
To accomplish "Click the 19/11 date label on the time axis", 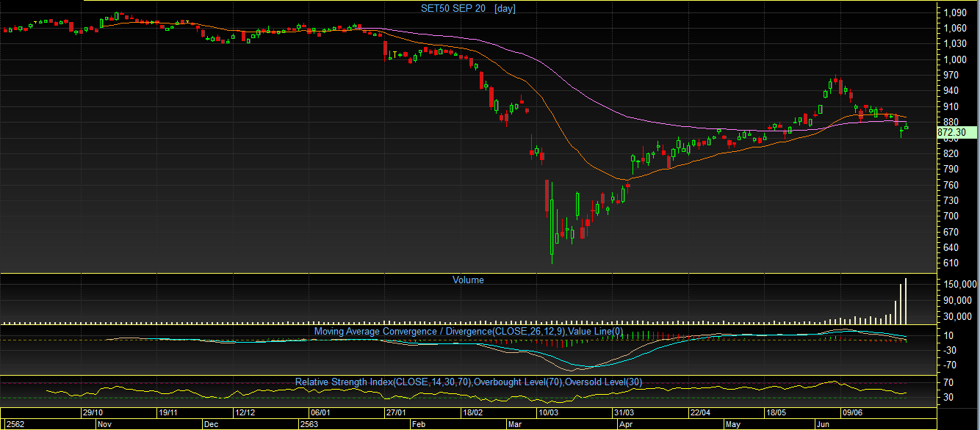I will (168, 413).
